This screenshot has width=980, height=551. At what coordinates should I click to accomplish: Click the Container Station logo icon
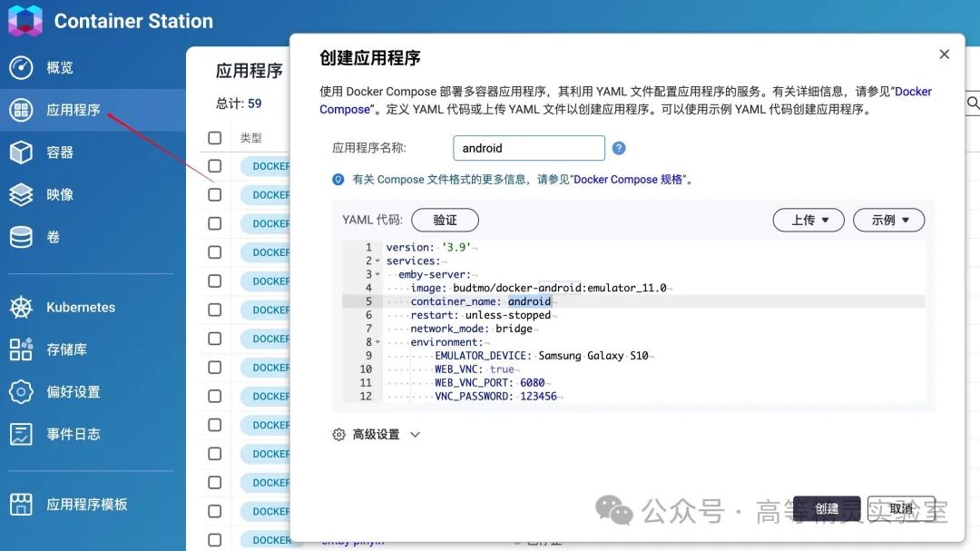click(25, 20)
